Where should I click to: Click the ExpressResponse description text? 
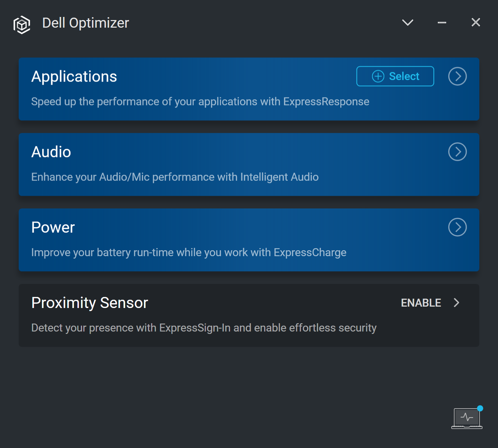tap(200, 102)
